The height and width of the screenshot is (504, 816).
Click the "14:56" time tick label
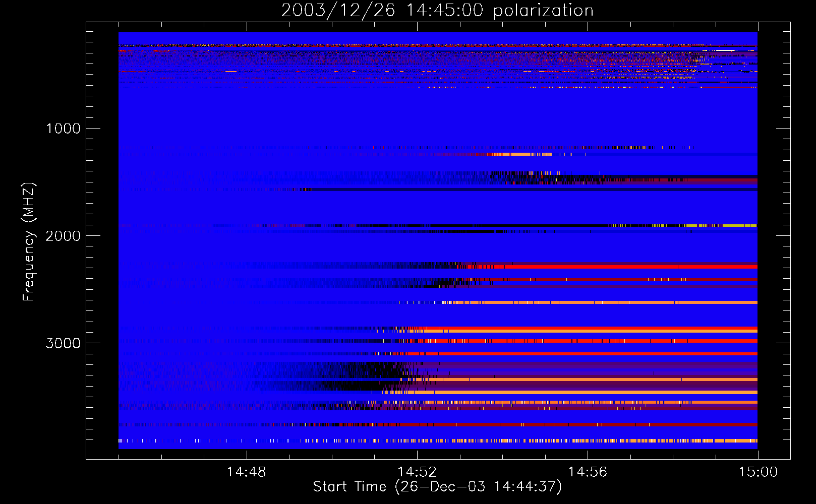tap(588, 472)
